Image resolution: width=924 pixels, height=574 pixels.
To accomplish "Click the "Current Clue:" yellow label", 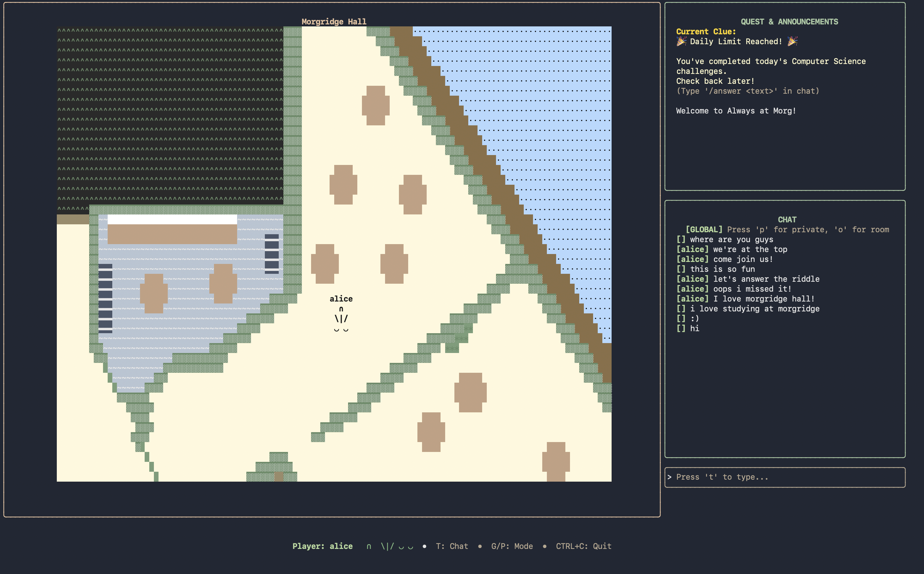I will pyautogui.click(x=705, y=32).
